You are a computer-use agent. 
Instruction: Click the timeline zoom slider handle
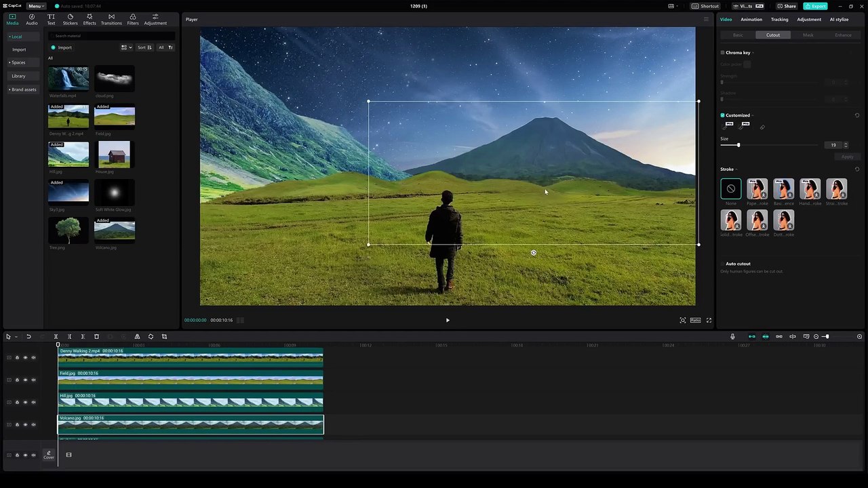click(827, 337)
